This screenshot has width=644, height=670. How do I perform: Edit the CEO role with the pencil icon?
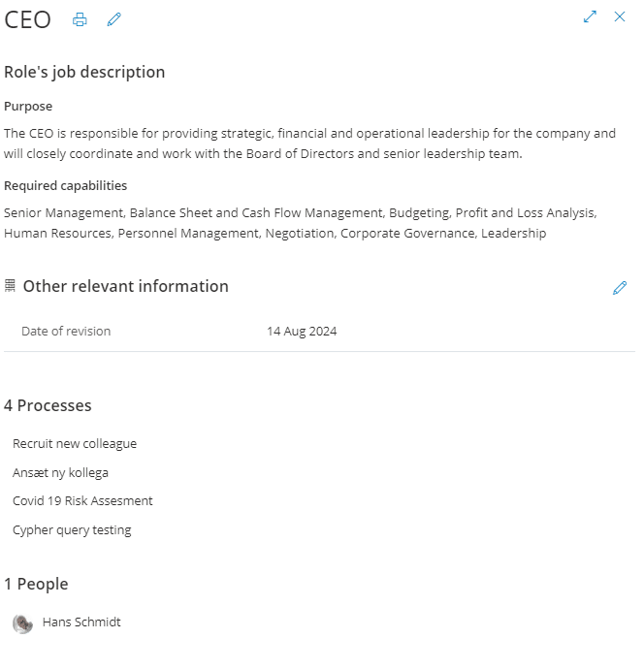click(114, 19)
